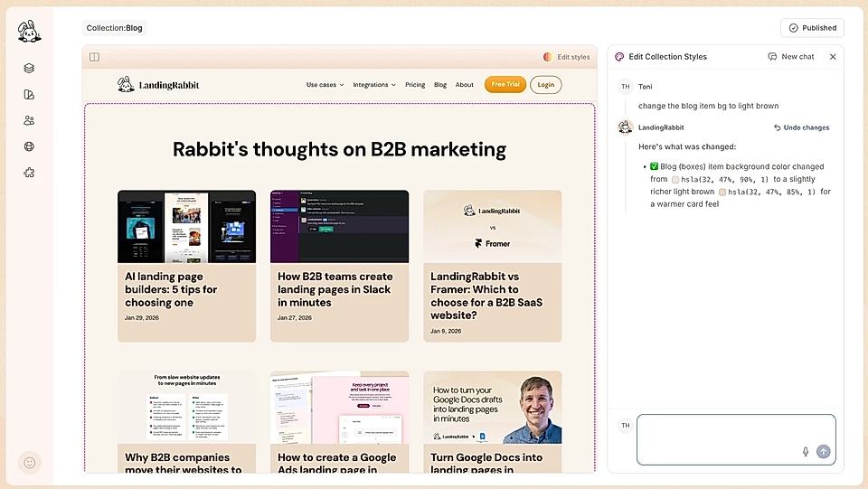
Task: Open the Blog nav link
Action: pos(440,85)
